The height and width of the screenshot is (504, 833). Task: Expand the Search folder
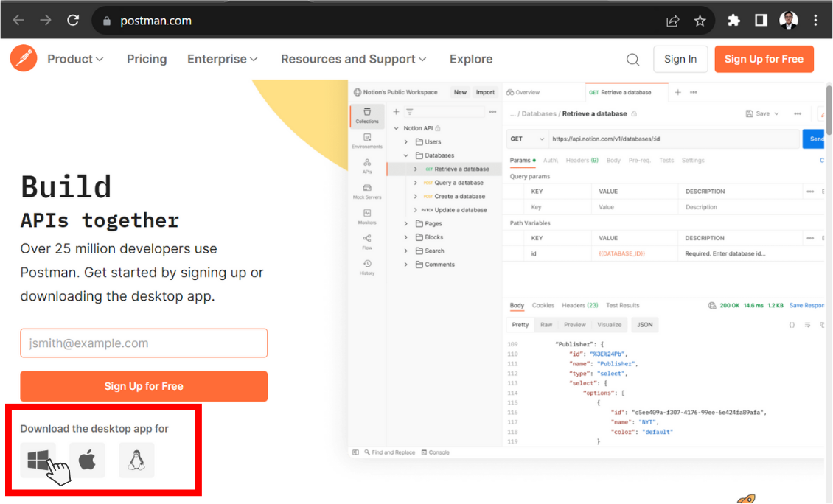coord(406,251)
